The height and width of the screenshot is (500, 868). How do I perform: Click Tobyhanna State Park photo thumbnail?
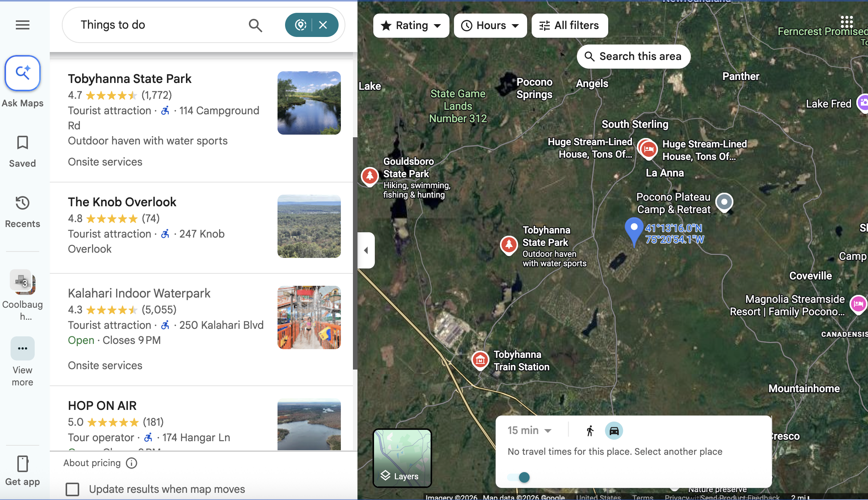point(309,103)
